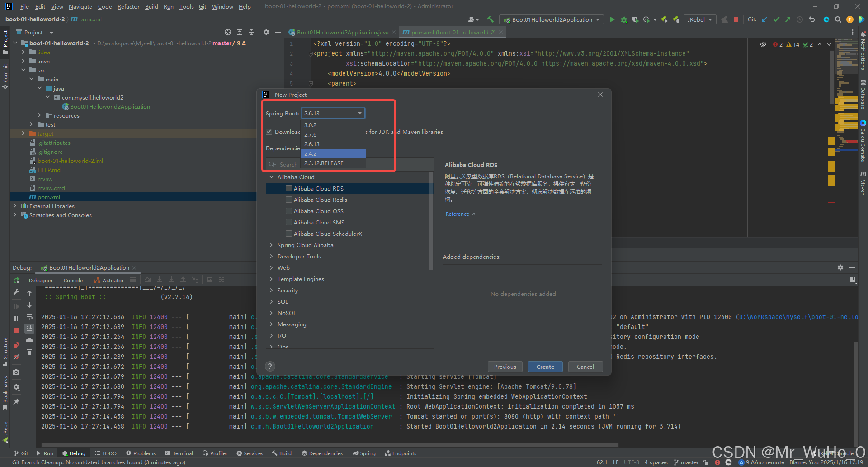Expand Spring Cloud Alibaba category
Screen dimensions: 868x467
point(272,245)
